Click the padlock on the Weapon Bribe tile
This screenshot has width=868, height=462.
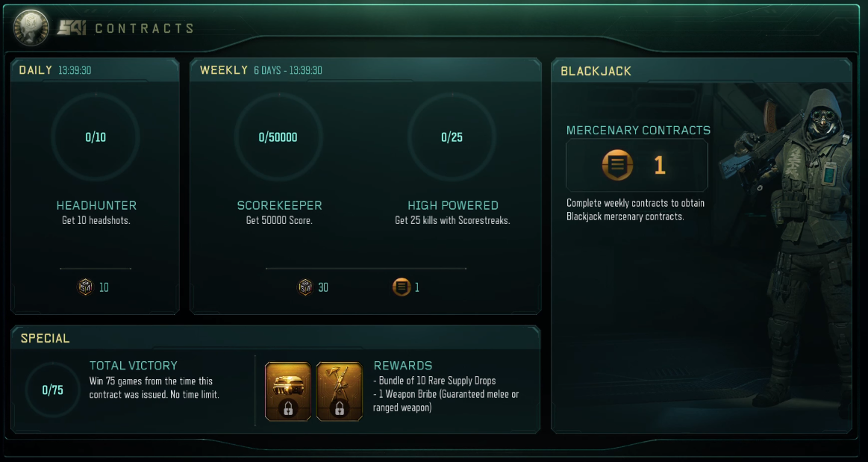pos(340,409)
